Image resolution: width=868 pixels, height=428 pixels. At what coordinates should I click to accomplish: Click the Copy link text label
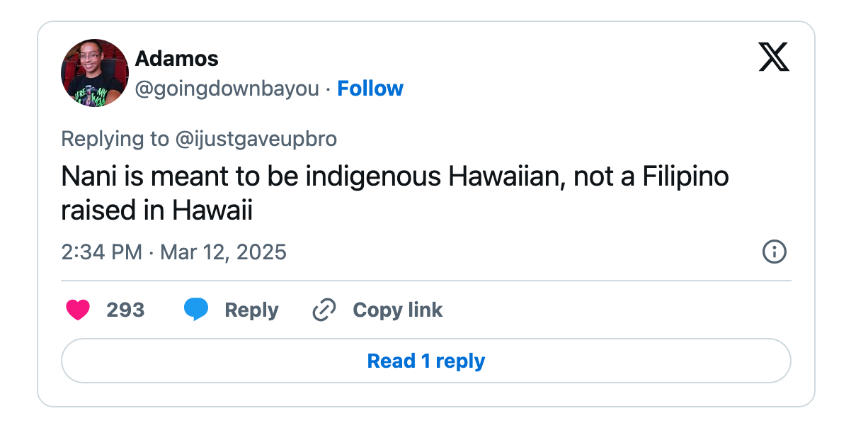397,309
